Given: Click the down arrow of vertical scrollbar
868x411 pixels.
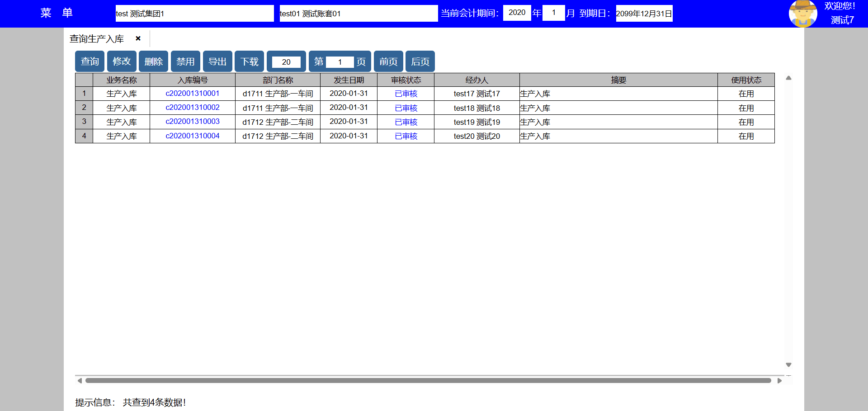Looking at the screenshot, I should [x=788, y=364].
